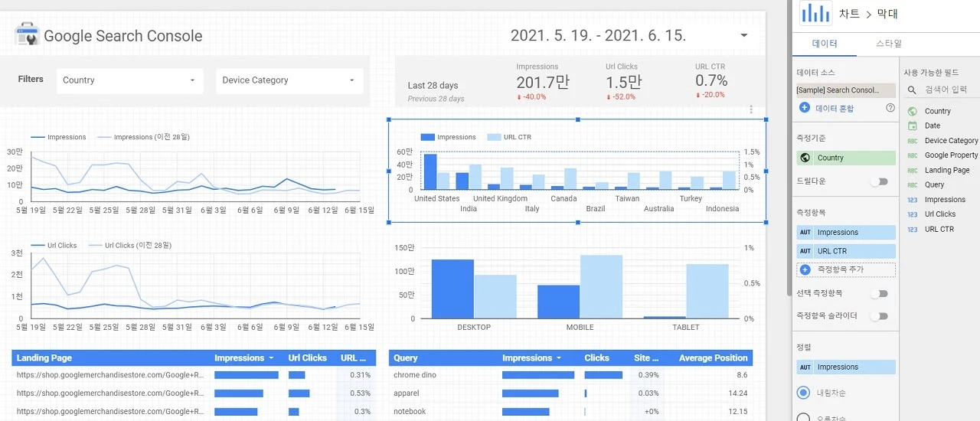The width and height of the screenshot is (980, 421).
Task: Click the bar chart type icon
Action: pyautogui.click(x=815, y=13)
